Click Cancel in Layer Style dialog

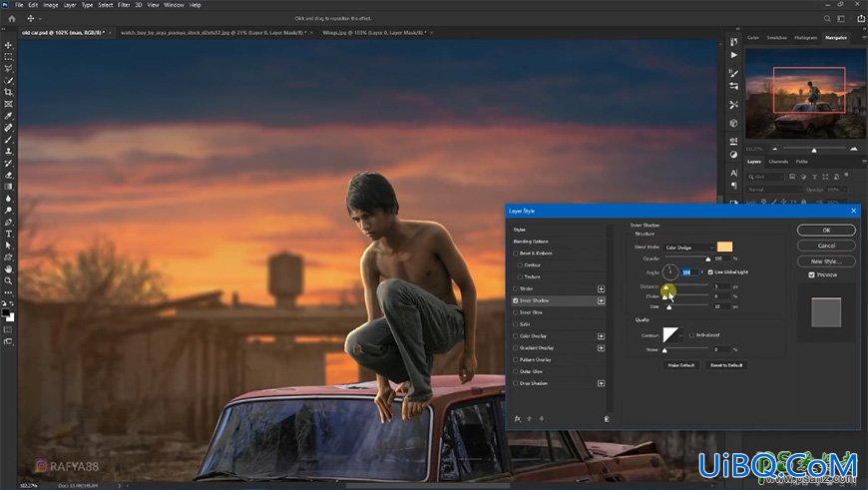826,245
